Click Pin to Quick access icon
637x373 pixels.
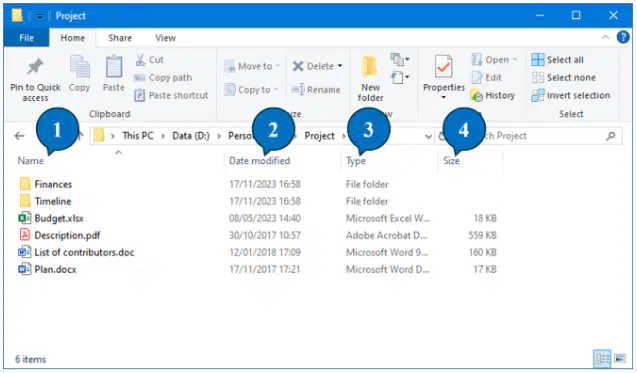[35, 67]
